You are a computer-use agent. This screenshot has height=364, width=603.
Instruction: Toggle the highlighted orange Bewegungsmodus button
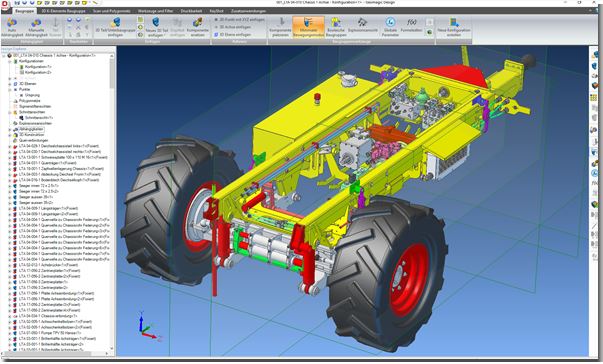point(308,27)
